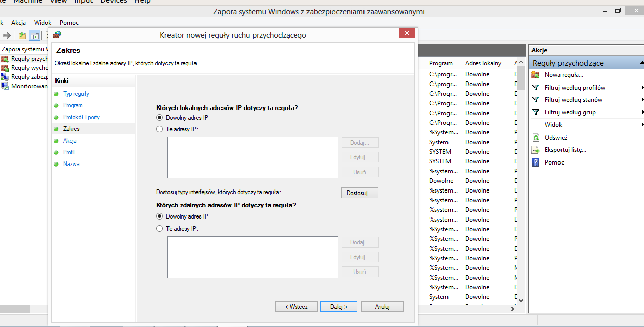Click the Odśwież refresh icon
This screenshot has width=644, height=327.
(535, 138)
